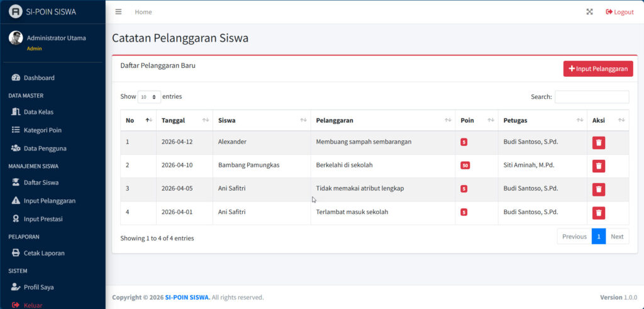Viewport: 644px width, 309px height.
Task: Open the show entries dropdown
Action: pyautogui.click(x=149, y=97)
